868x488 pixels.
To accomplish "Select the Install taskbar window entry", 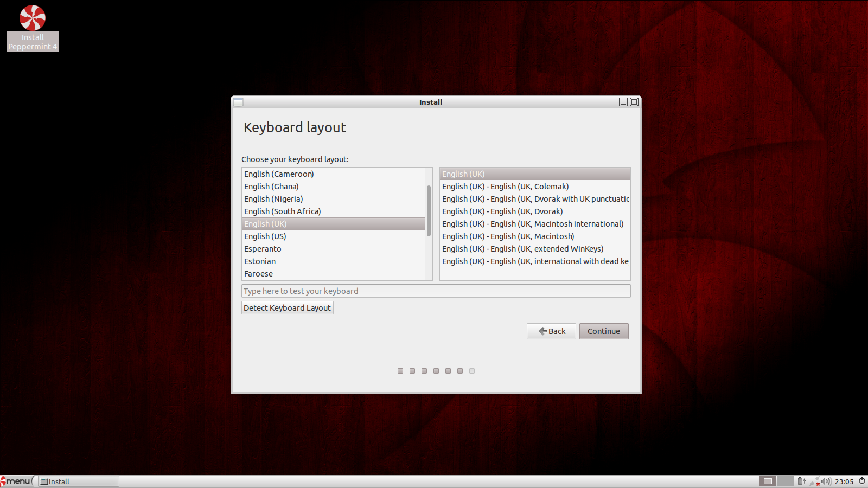I will 79,481.
